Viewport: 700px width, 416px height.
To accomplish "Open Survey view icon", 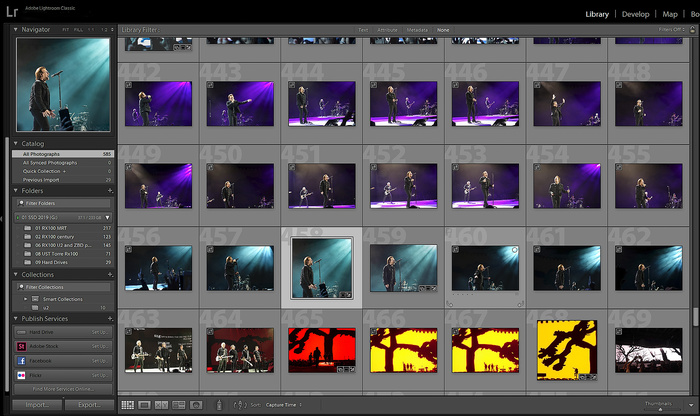I will tap(179, 405).
